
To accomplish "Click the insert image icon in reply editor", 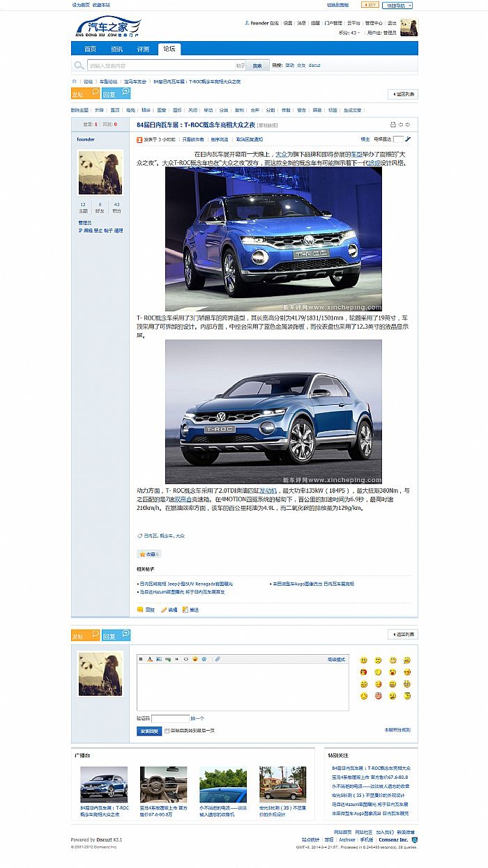I will pyautogui.click(x=159, y=659).
